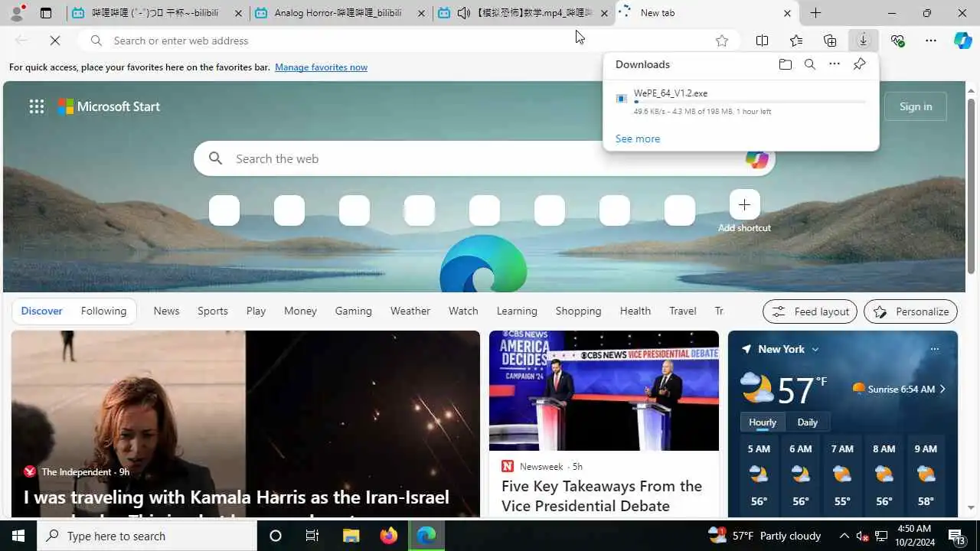The image size is (980, 551).
Task: Click the WePE_64_V1.2.exe file name
Action: (x=671, y=93)
